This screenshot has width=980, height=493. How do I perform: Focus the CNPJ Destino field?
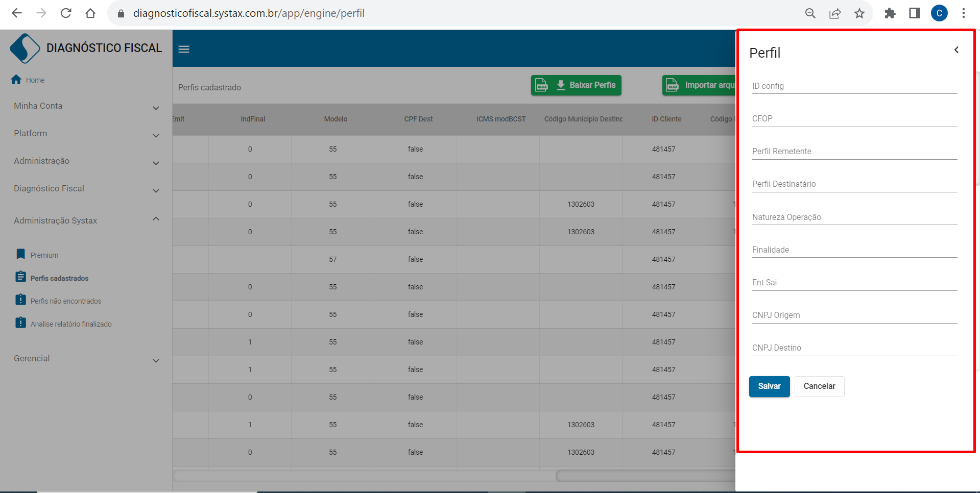click(x=854, y=348)
